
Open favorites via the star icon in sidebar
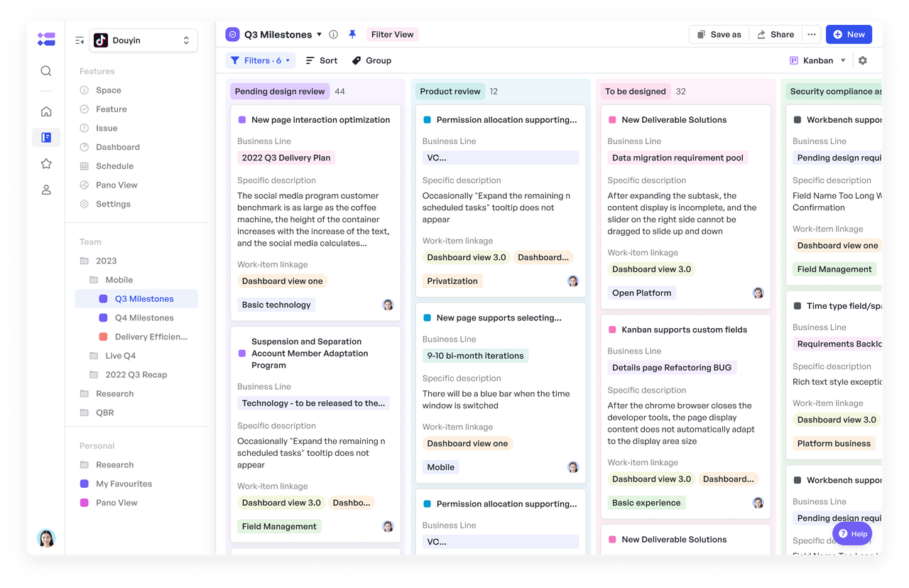click(45, 163)
